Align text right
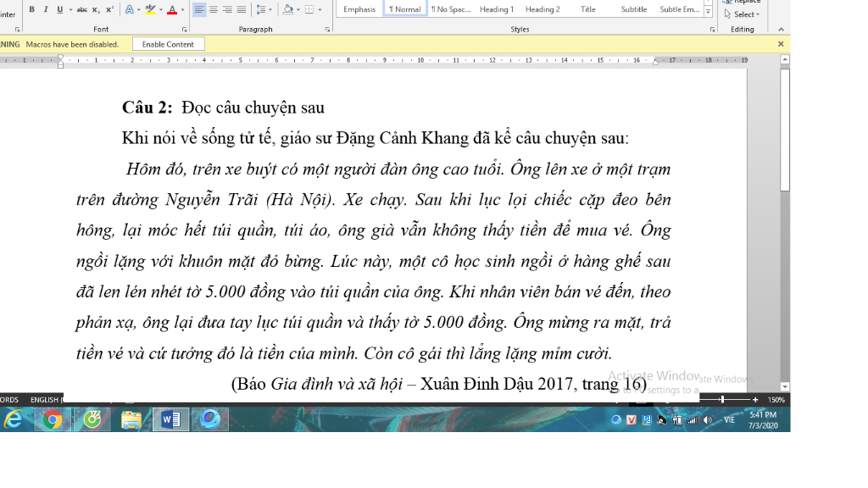868x488 pixels. pos(227,9)
